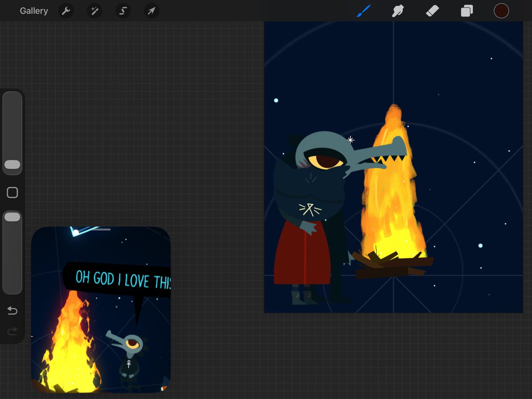
Task: Open the active color swatch
Action: click(501, 11)
